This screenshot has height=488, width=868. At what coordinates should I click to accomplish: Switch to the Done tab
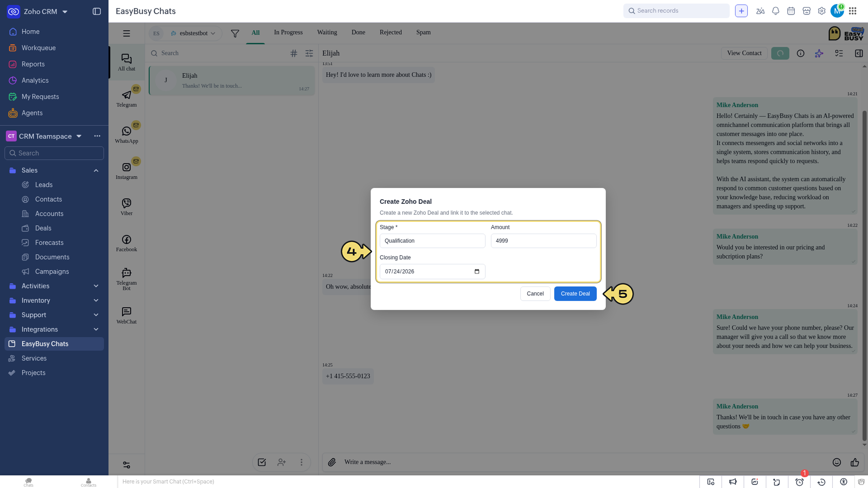pyautogui.click(x=359, y=33)
